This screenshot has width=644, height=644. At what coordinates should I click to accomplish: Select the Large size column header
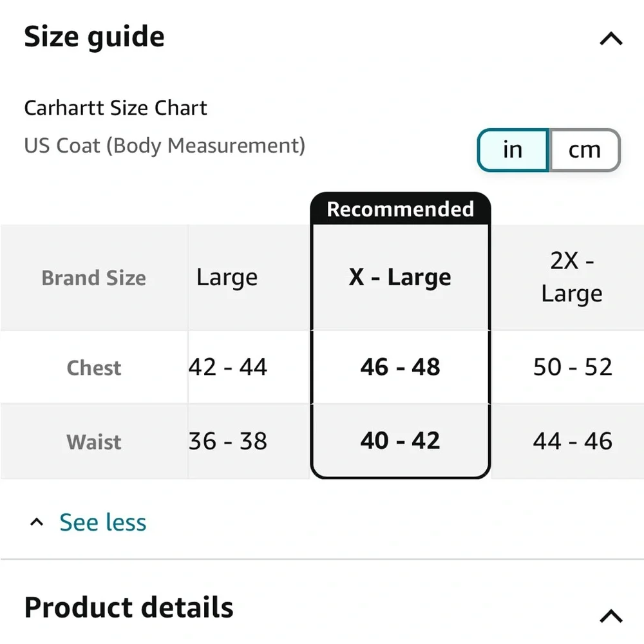(227, 278)
